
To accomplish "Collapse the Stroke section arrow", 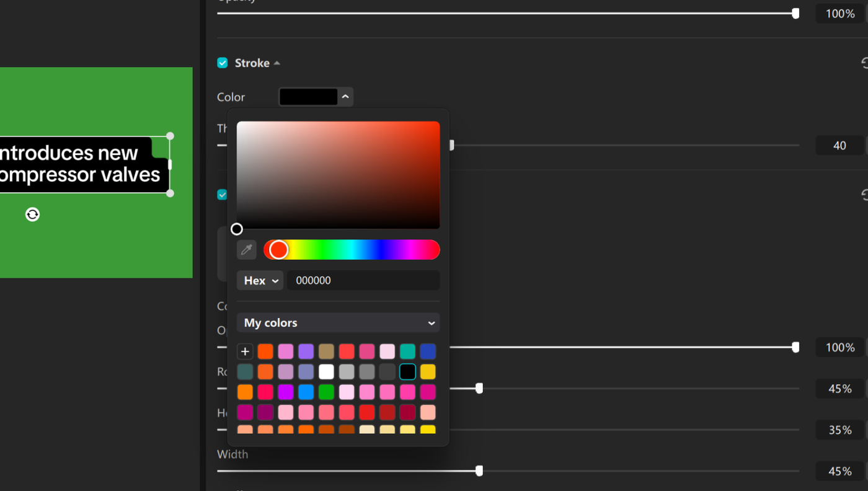I will 277,63.
